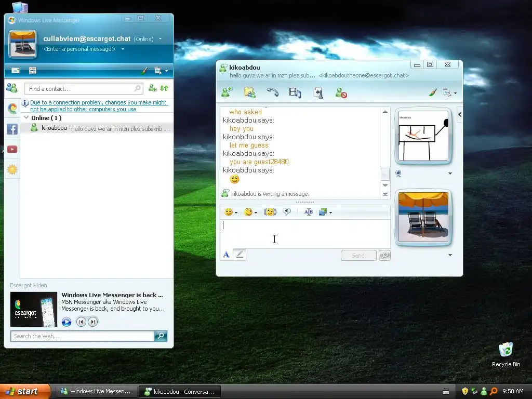The width and height of the screenshot is (532, 399).
Task: Open the winks dropdown arrow
Action: click(256, 212)
